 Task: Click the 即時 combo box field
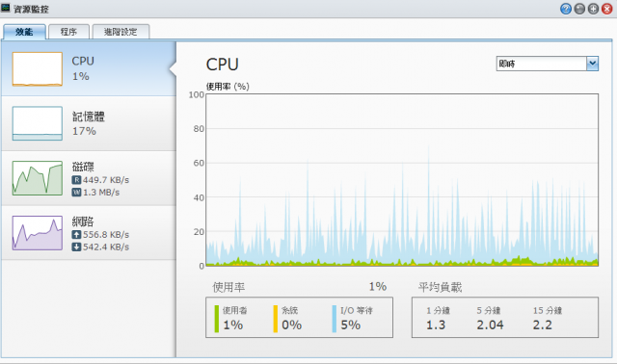(542, 64)
